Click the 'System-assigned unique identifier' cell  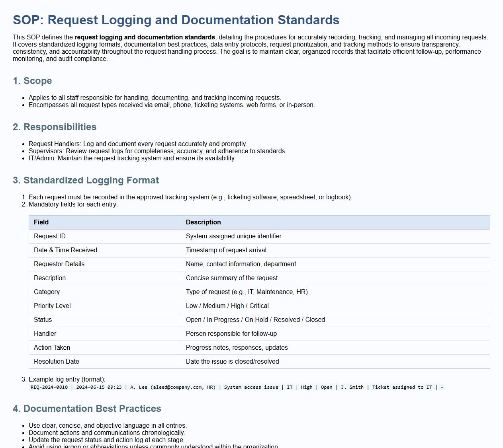coord(233,236)
